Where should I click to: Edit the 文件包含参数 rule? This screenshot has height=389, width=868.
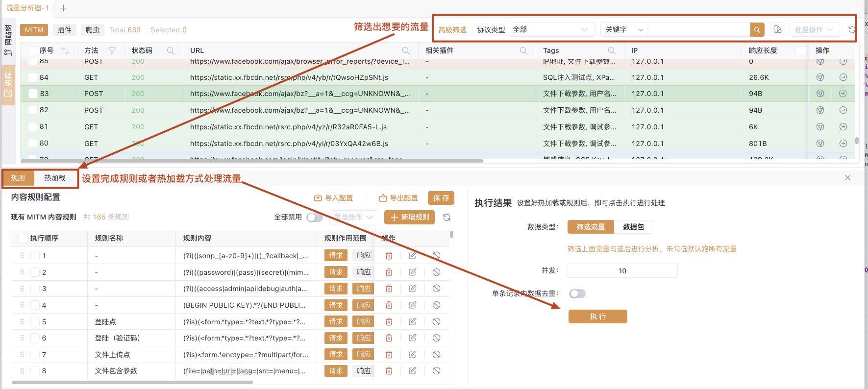(x=413, y=371)
